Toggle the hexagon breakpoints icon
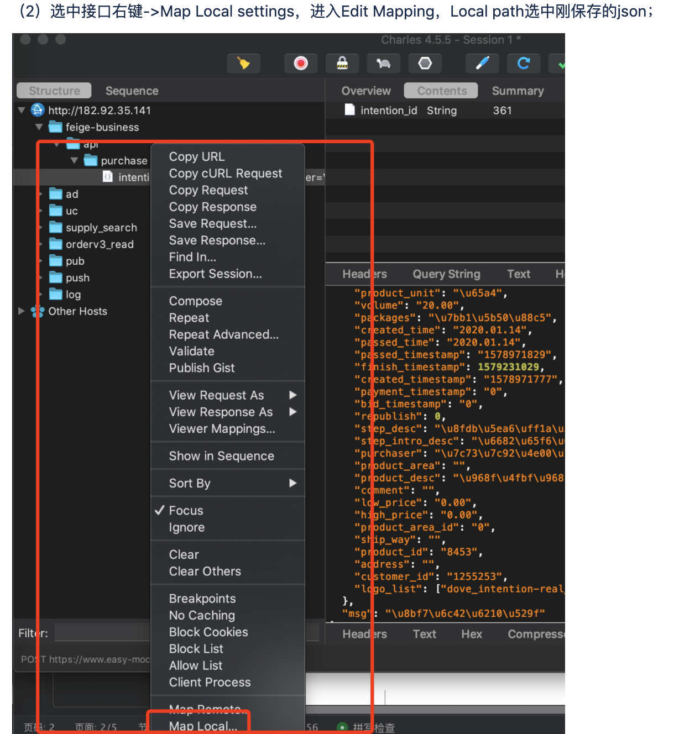This screenshot has height=734, width=700. point(425,64)
